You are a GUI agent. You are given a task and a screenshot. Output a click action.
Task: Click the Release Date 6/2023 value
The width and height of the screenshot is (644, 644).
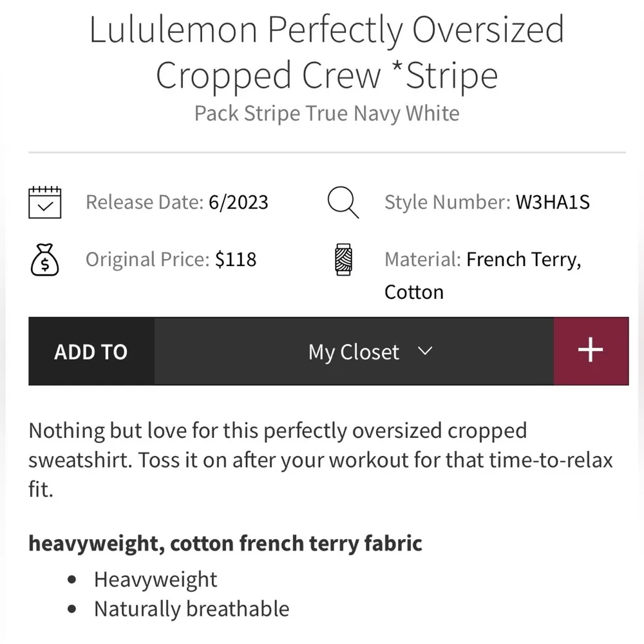coord(176,202)
